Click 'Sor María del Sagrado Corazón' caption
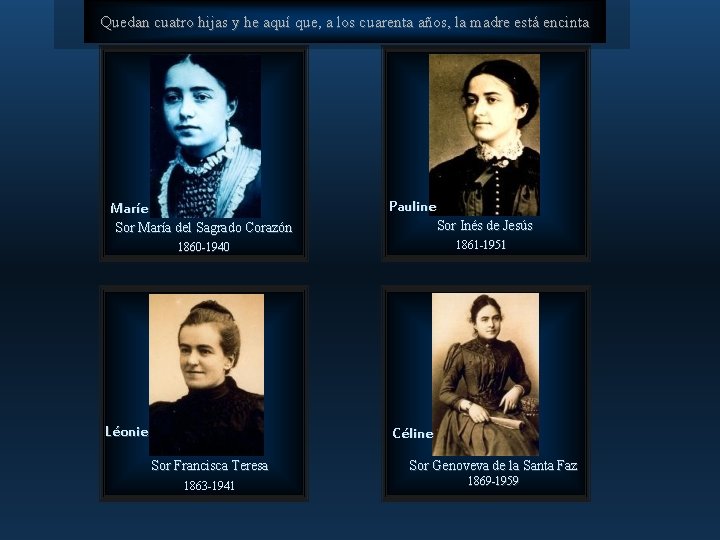This screenshot has width=720, height=540. (203, 228)
